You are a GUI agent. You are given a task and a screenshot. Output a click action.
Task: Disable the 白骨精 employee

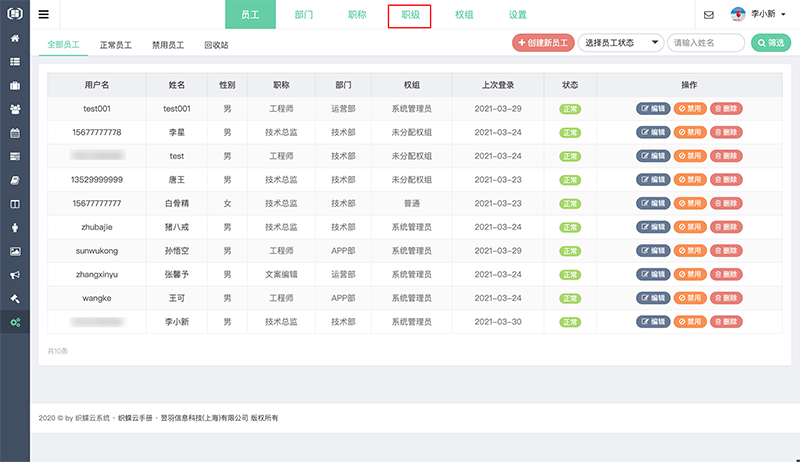[x=690, y=203]
